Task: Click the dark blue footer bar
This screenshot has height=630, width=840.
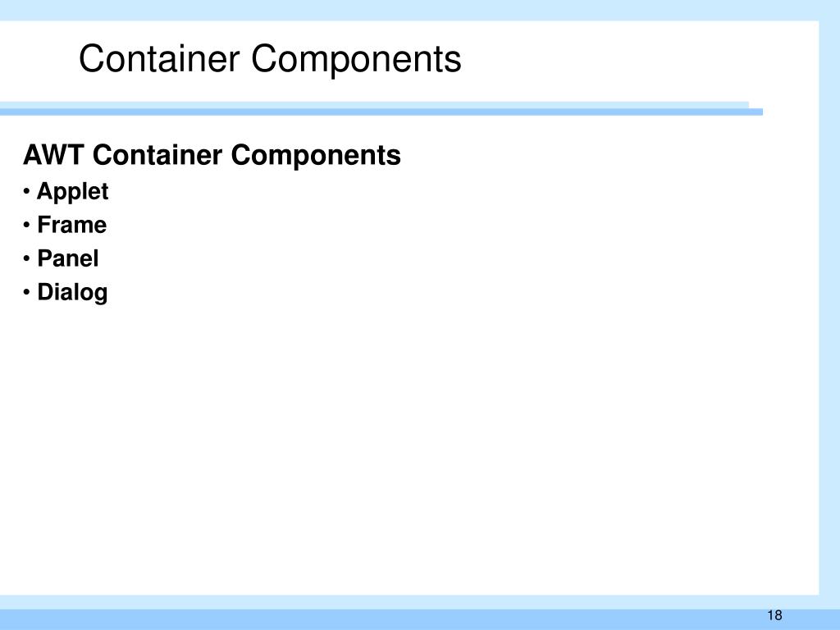Action: (420, 619)
